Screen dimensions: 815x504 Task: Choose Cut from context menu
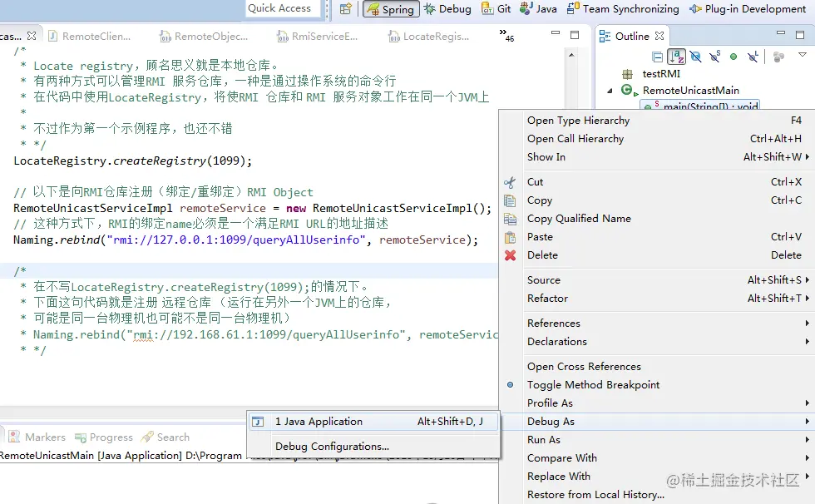[656, 182]
